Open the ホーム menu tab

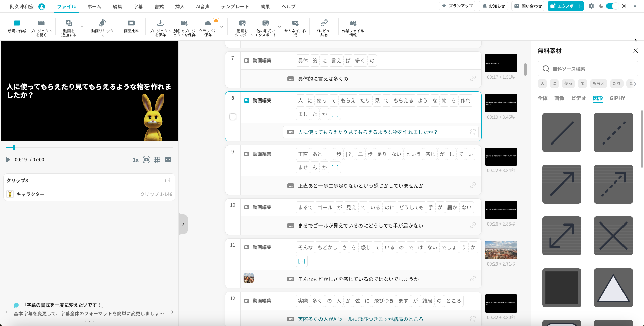(94, 6)
